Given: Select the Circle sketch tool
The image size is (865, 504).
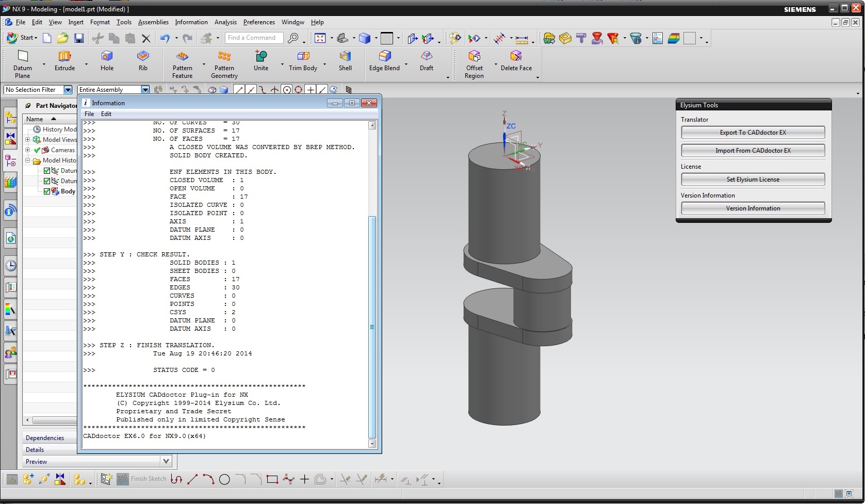Looking at the screenshot, I should tap(224, 479).
